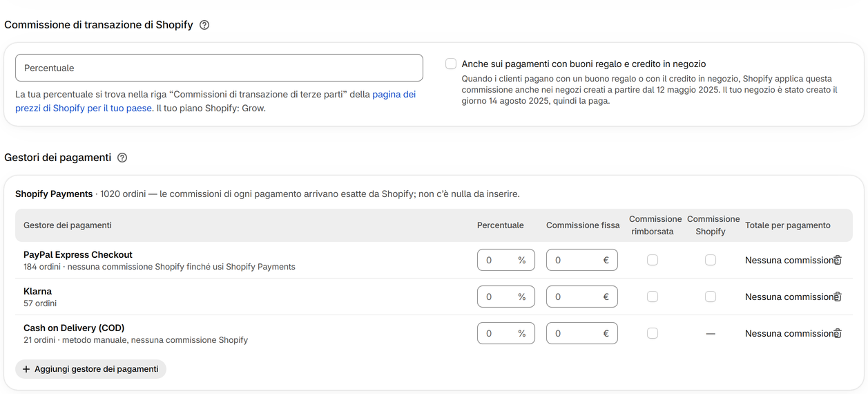Edit PayPal Express Checkout fixed fee field

tap(582, 260)
